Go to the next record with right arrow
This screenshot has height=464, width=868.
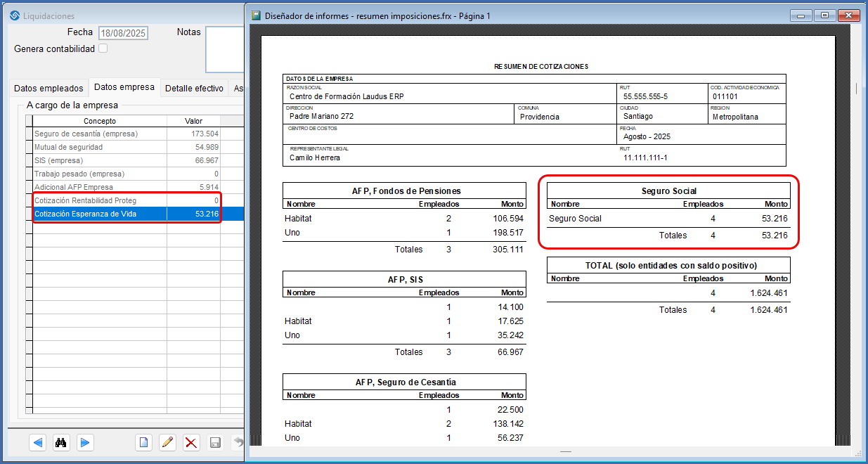coord(84,442)
